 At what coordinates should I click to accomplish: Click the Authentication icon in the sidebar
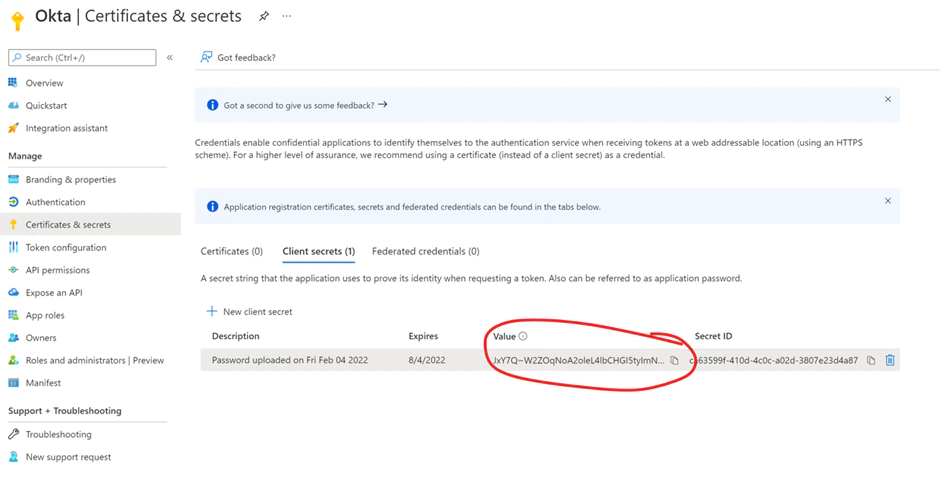pyautogui.click(x=13, y=202)
